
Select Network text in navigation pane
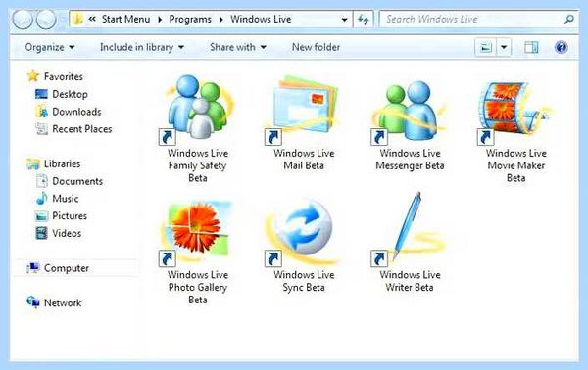tap(63, 303)
